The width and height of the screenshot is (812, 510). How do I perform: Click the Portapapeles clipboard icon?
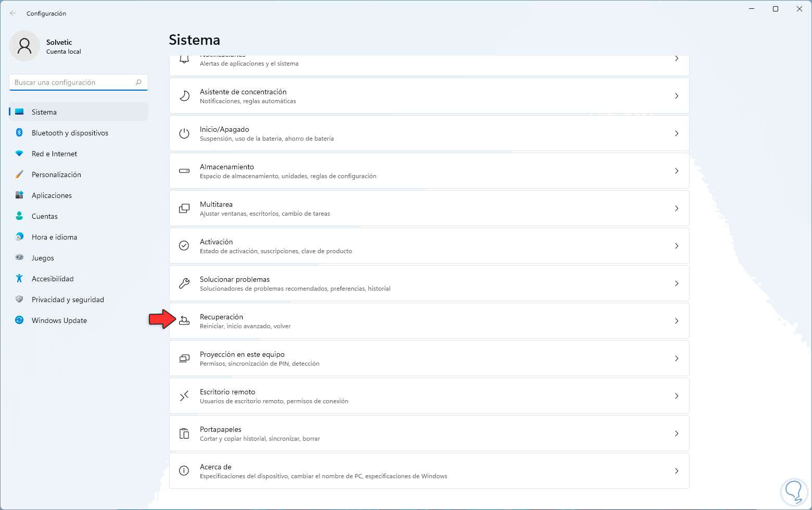pos(184,433)
